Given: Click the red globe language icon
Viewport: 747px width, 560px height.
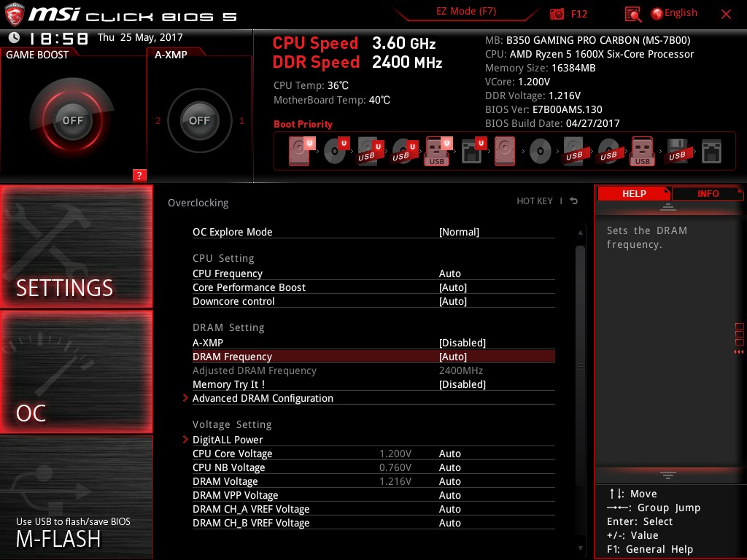Looking at the screenshot, I should tap(657, 14).
